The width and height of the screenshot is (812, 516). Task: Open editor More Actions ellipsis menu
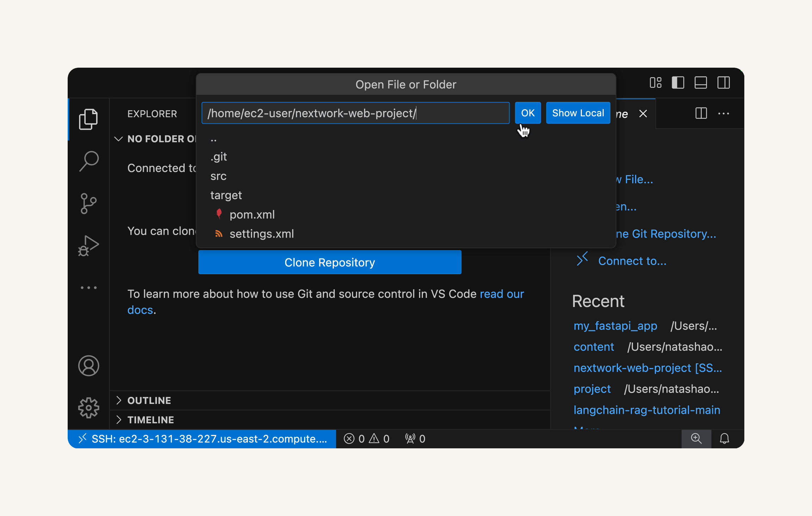point(724,113)
